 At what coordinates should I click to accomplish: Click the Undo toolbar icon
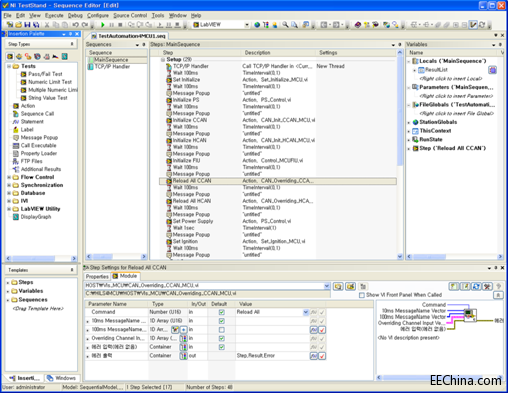[75, 25]
